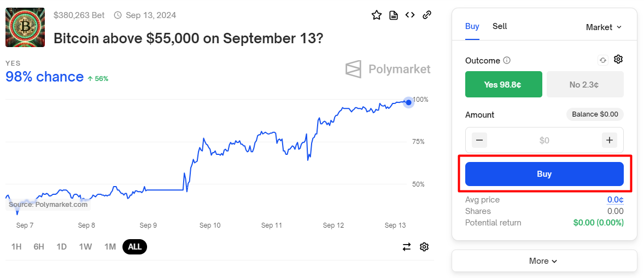
Task: Select the No 2.3¢ outcome
Action: coord(584,84)
